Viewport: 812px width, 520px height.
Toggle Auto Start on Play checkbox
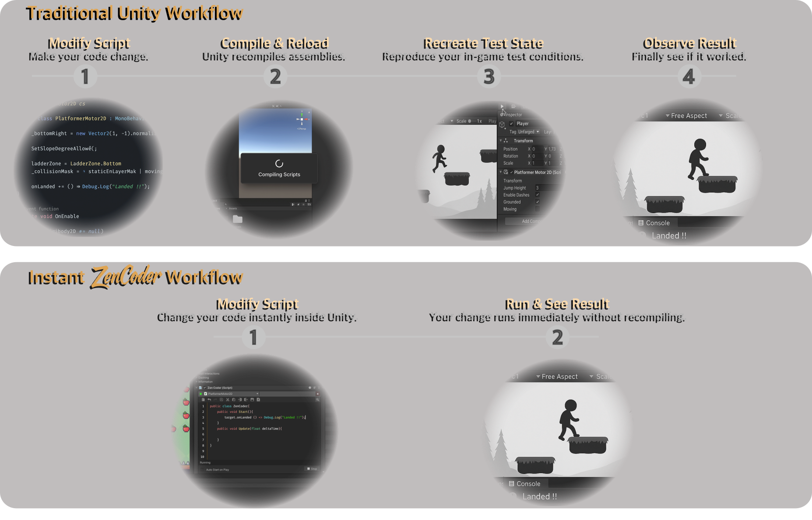pyautogui.click(x=203, y=470)
